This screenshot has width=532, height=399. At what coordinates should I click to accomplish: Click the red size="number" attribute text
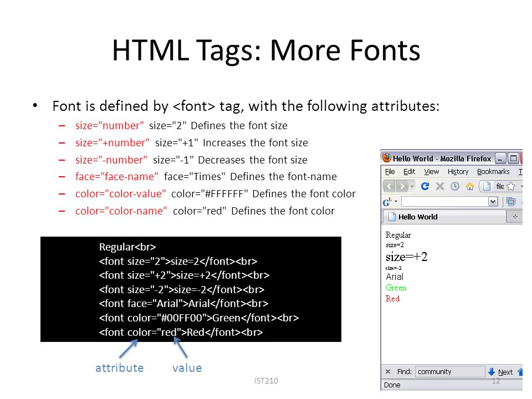(110, 126)
